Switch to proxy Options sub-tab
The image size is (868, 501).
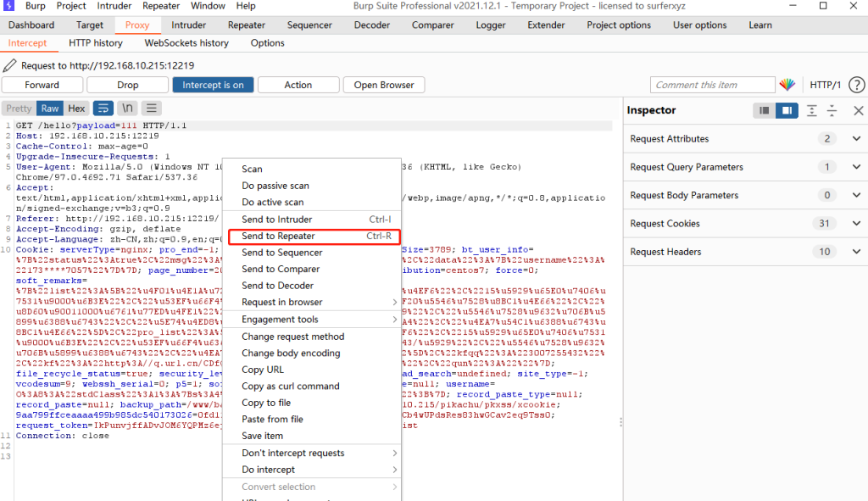(267, 42)
